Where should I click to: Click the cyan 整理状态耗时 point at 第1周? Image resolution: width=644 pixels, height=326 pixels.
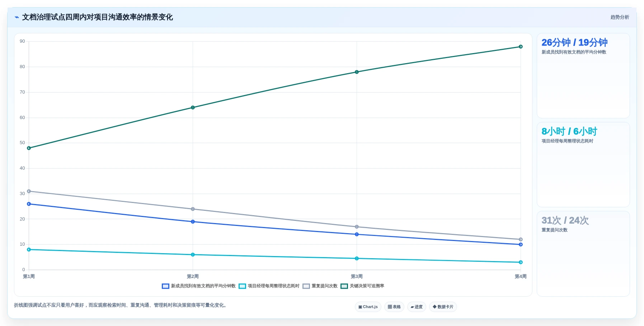[29, 250]
